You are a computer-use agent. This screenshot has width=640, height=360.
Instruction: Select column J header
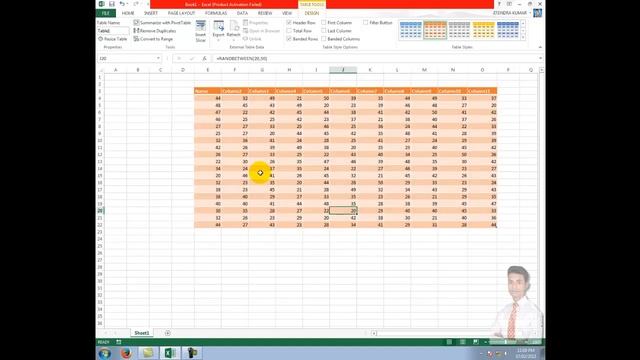[x=343, y=70]
